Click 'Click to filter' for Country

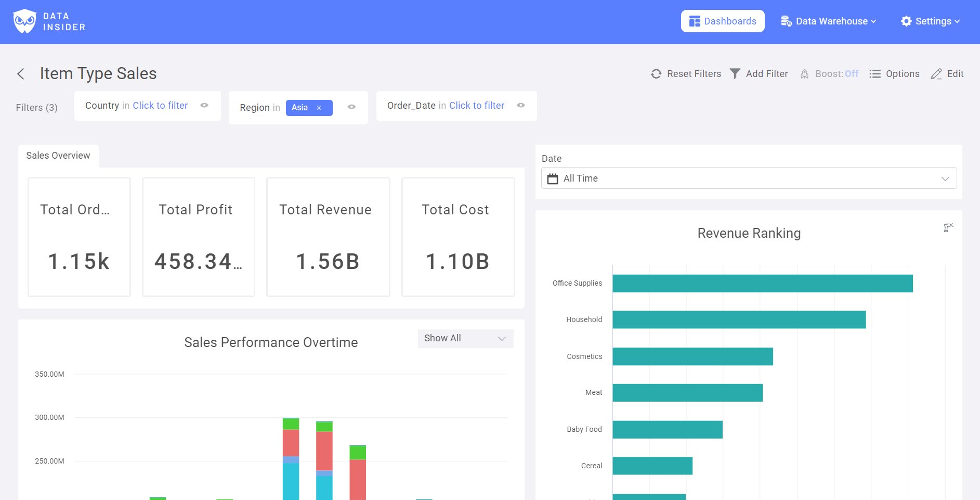click(x=160, y=106)
